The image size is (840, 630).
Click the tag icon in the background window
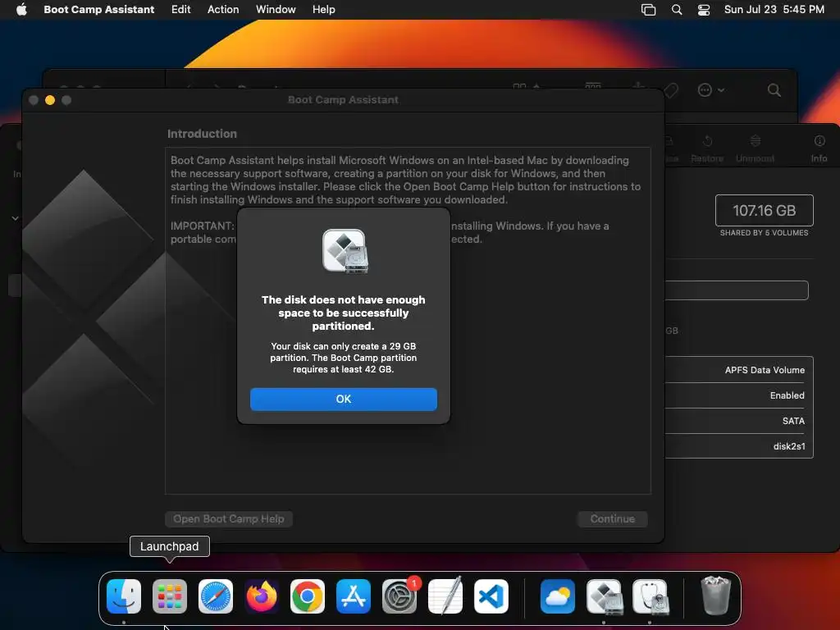coord(671,90)
